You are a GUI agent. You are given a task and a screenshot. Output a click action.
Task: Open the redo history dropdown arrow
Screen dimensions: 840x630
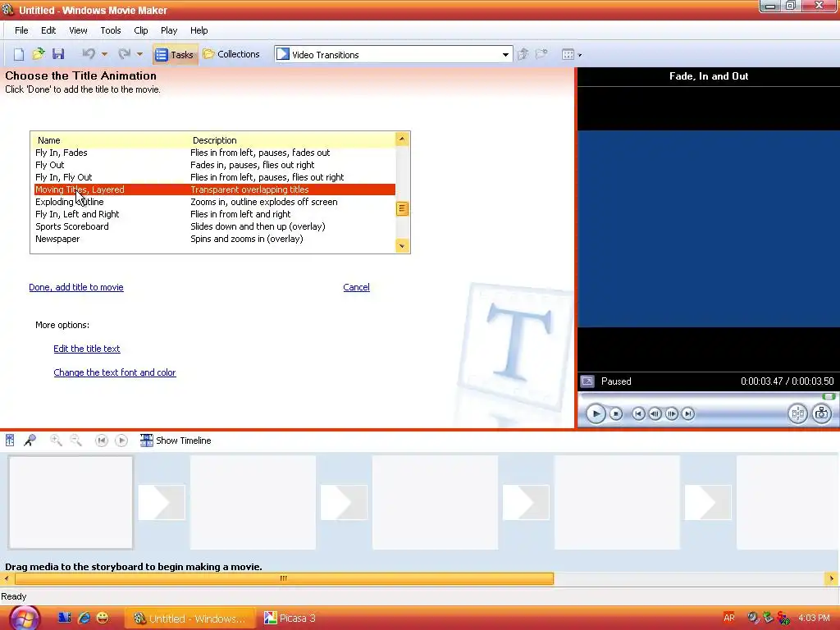click(139, 54)
